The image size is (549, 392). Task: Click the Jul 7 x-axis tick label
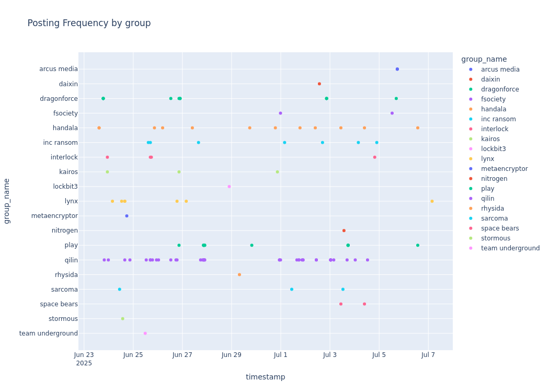point(428,355)
